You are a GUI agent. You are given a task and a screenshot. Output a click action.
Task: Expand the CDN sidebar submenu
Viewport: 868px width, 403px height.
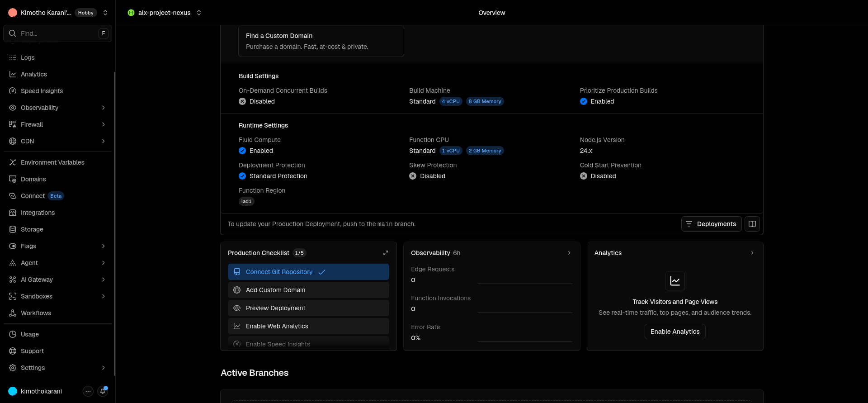(104, 141)
